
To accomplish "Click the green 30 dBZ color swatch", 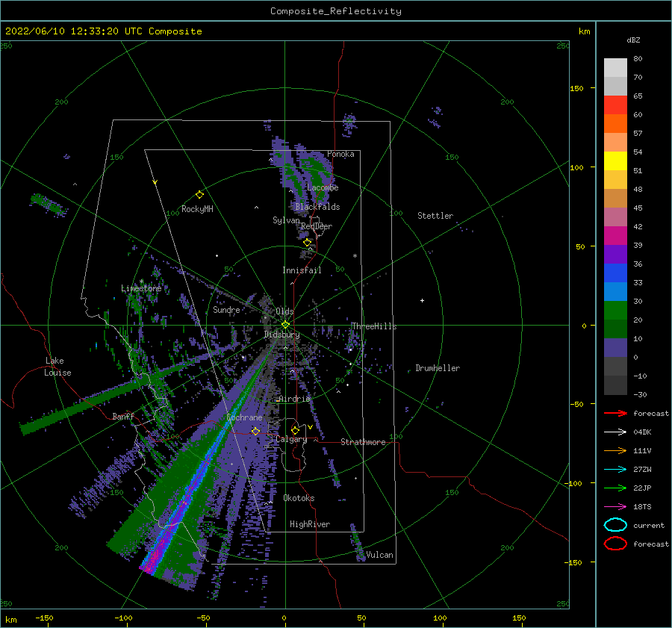I will (x=615, y=310).
